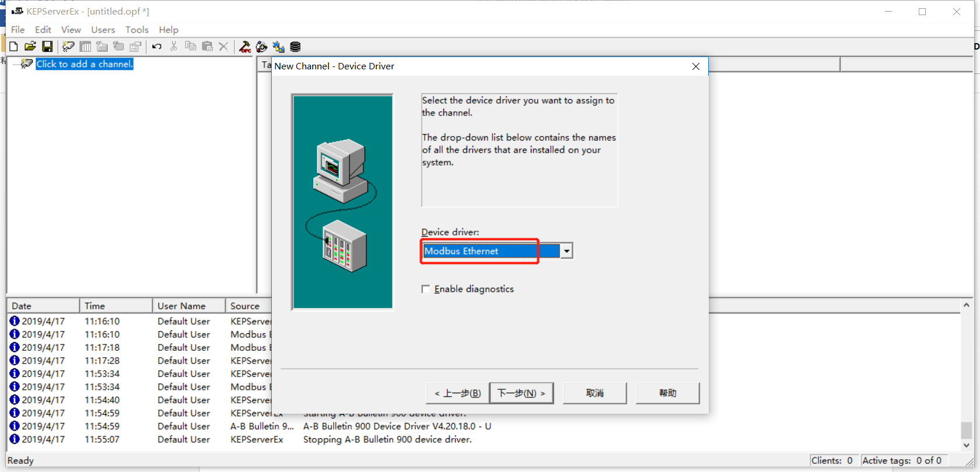The height and width of the screenshot is (472, 980).
Task: Sort log by the Date column header
Action: (43, 306)
